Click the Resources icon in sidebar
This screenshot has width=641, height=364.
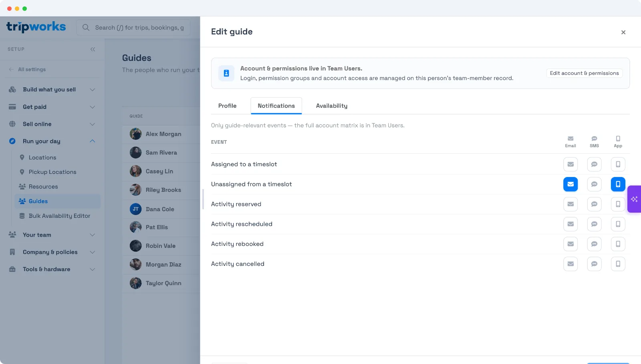pos(22,187)
